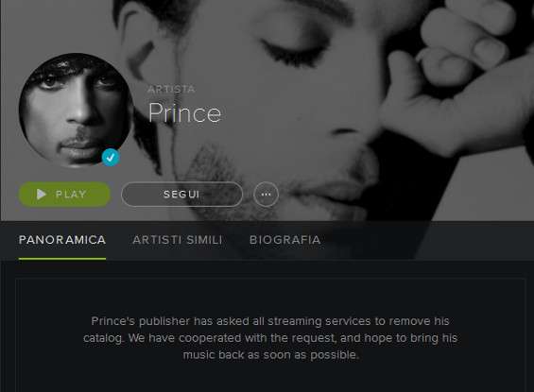Image resolution: width=534 pixels, height=392 pixels.
Task: Click the white play triangle icon
Action: click(x=42, y=195)
